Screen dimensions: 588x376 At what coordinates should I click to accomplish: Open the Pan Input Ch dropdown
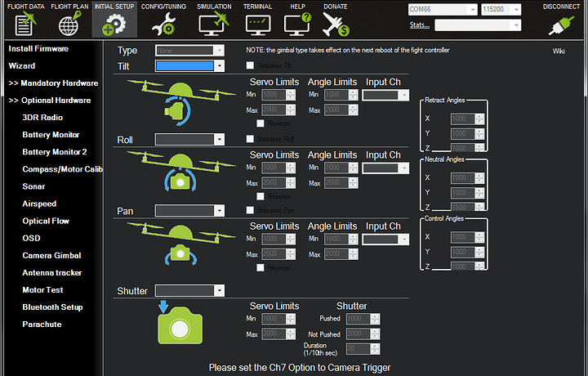click(385, 239)
